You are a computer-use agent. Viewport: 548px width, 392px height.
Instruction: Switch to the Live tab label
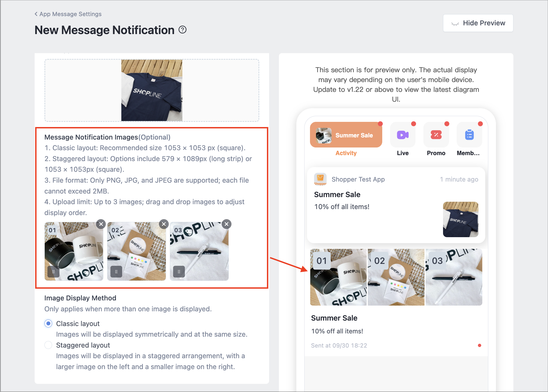[403, 153]
